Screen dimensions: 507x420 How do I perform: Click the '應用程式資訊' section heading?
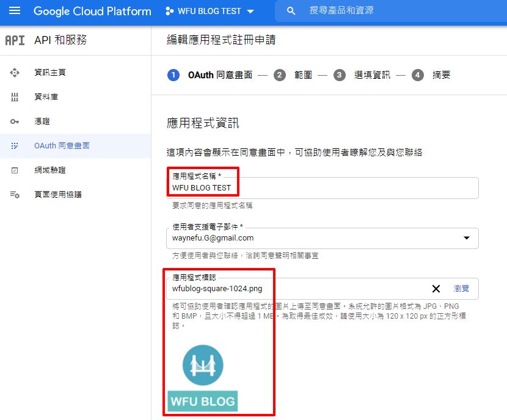(203, 123)
